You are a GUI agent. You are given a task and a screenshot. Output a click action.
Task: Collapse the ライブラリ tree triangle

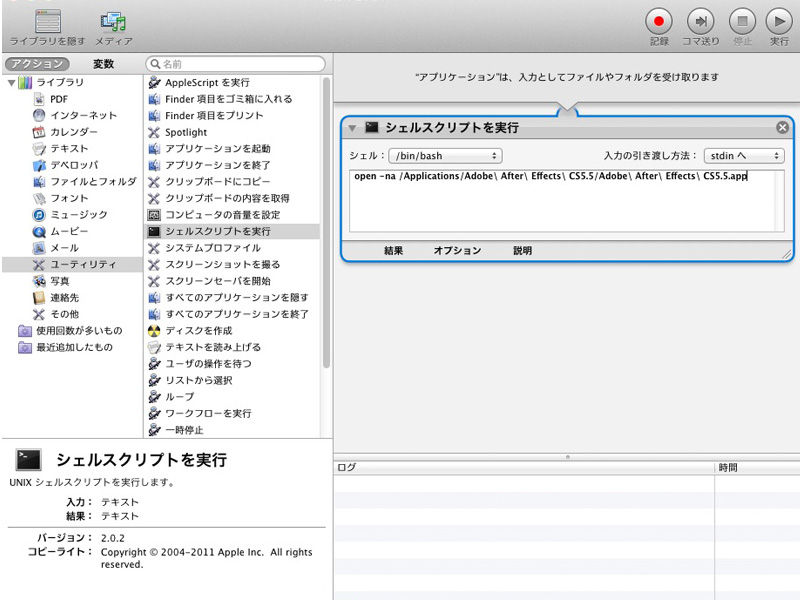pyautogui.click(x=11, y=82)
